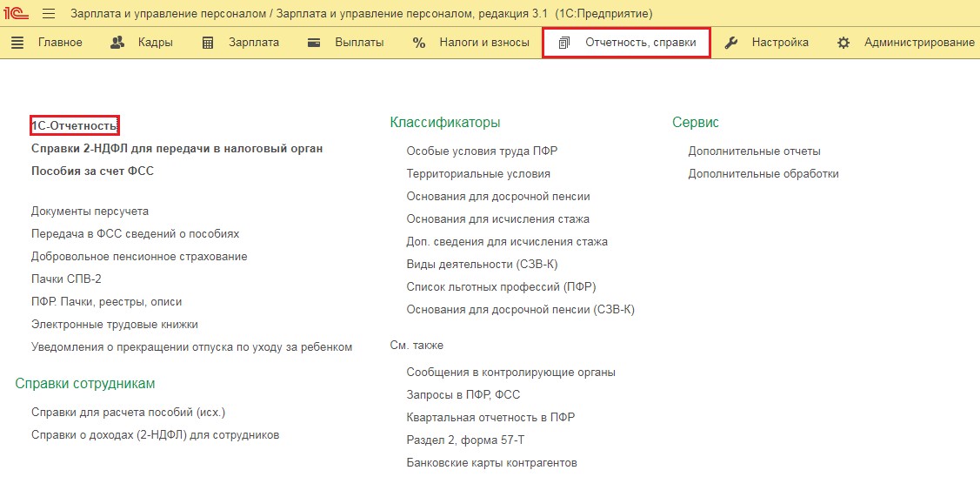Open Раздел 2, форма 57-Т
Screen dimensions: 980x477
(x=465, y=440)
